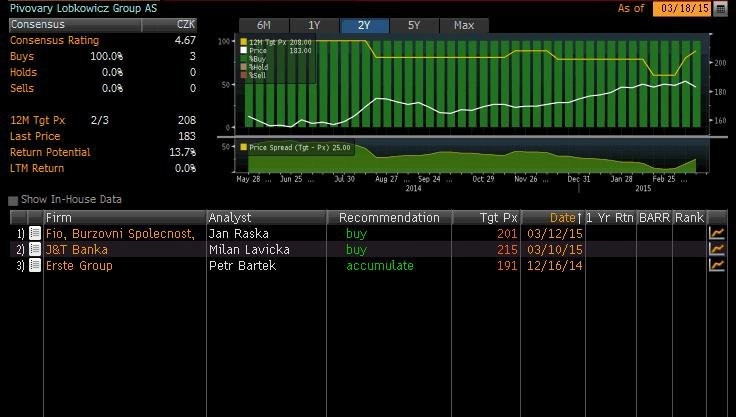
Task: Toggle %Sell red legend swatch
Action: (243, 75)
